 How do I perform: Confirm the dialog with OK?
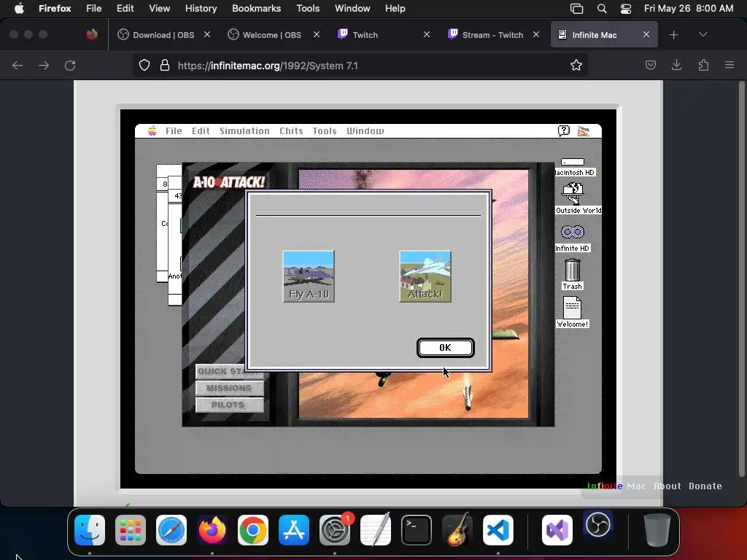click(446, 348)
